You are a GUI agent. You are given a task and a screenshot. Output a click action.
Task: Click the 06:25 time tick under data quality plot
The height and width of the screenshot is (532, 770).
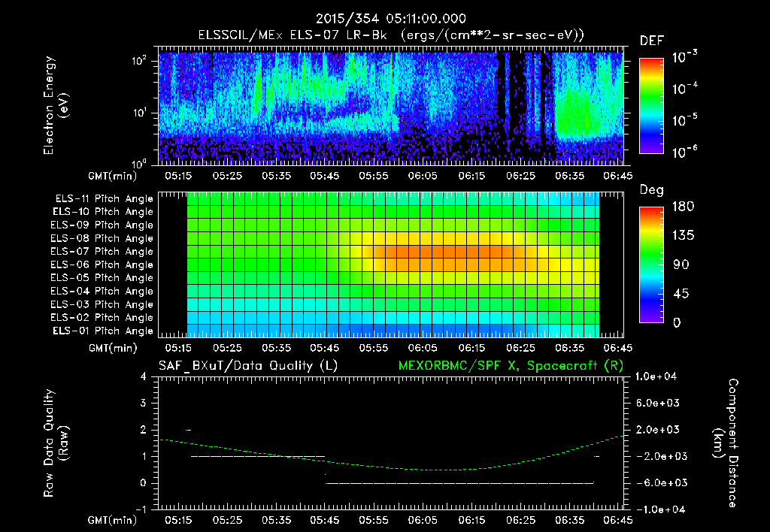520,520
